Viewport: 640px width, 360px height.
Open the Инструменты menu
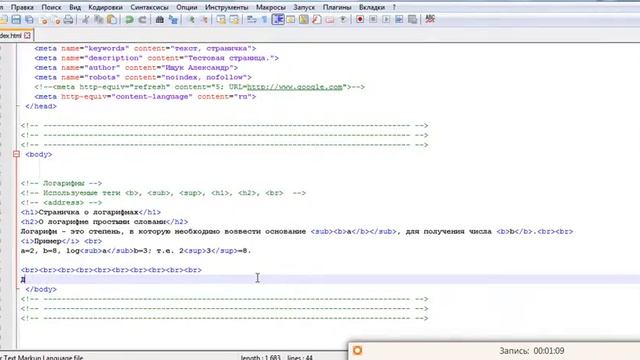(x=227, y=7)
